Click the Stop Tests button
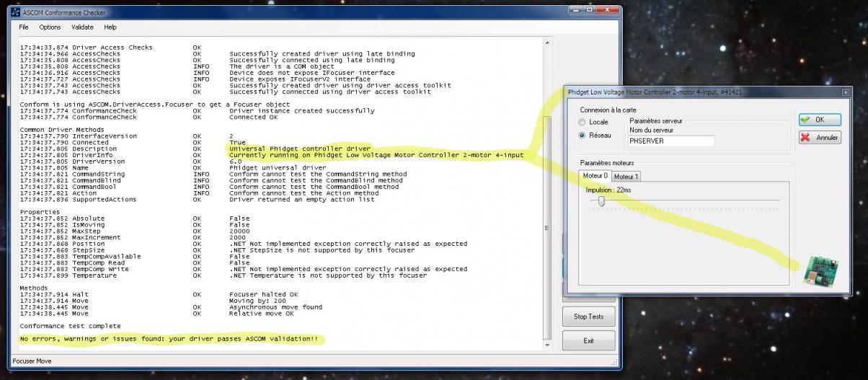 pos(589,317)
